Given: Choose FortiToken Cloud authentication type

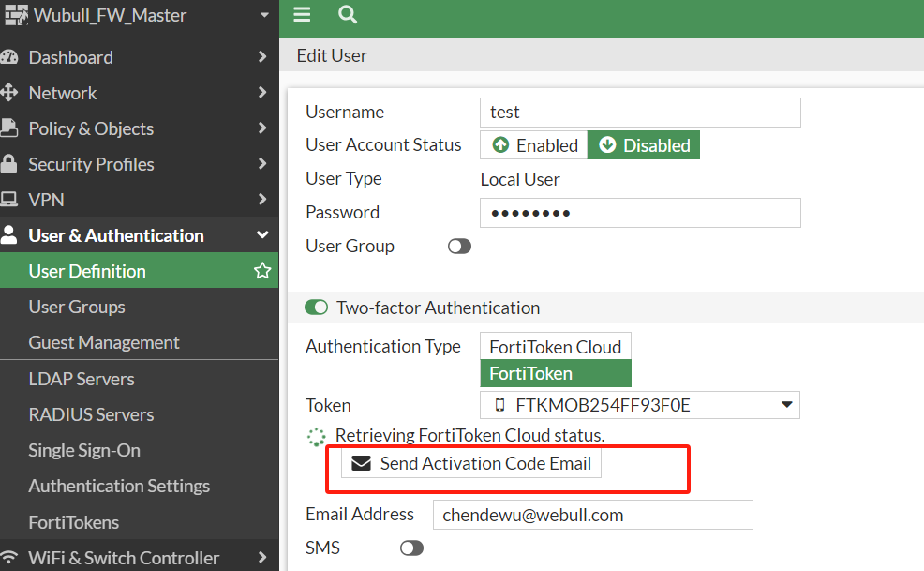Looking at the screenshot, I should [x=556, y=347].
